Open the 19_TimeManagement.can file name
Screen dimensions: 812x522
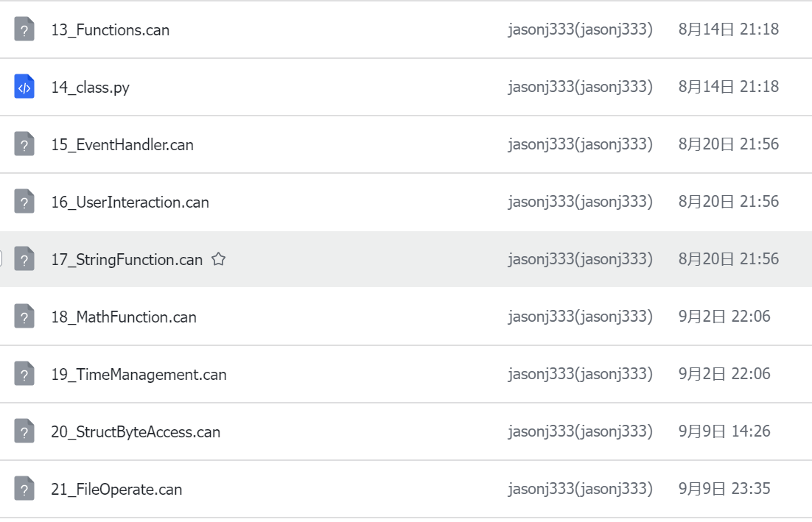[139, 375]
